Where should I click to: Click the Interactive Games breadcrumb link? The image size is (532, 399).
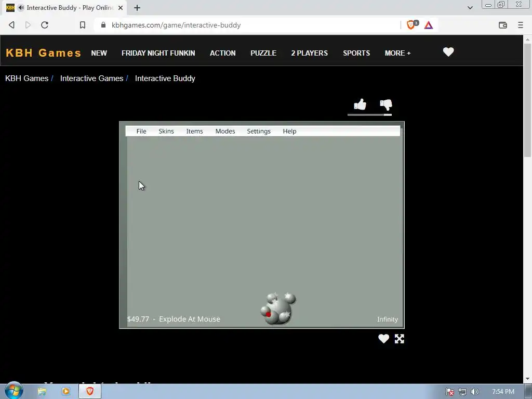click(x=91, y=78)
